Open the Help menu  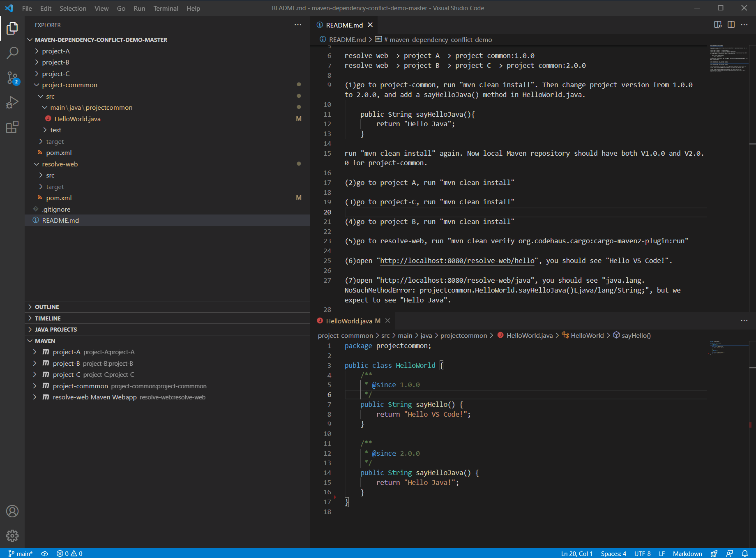point(193,8)
